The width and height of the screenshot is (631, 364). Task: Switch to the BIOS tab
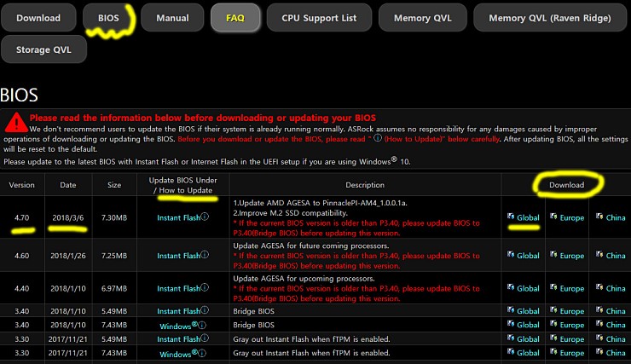click(x=108, y=18)
